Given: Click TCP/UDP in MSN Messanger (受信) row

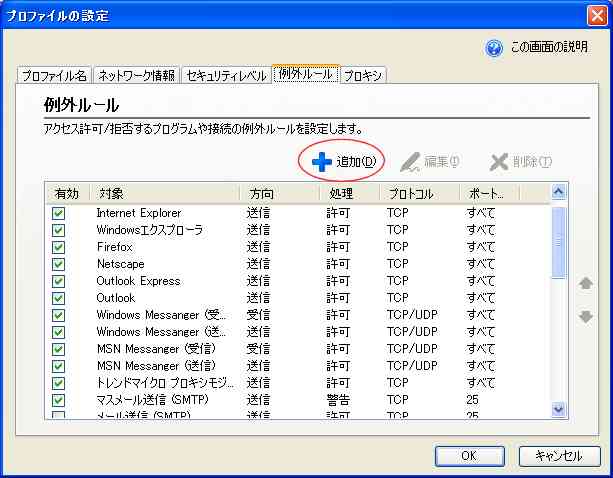Looking at the screenshot, I should [x=412, y=349].
